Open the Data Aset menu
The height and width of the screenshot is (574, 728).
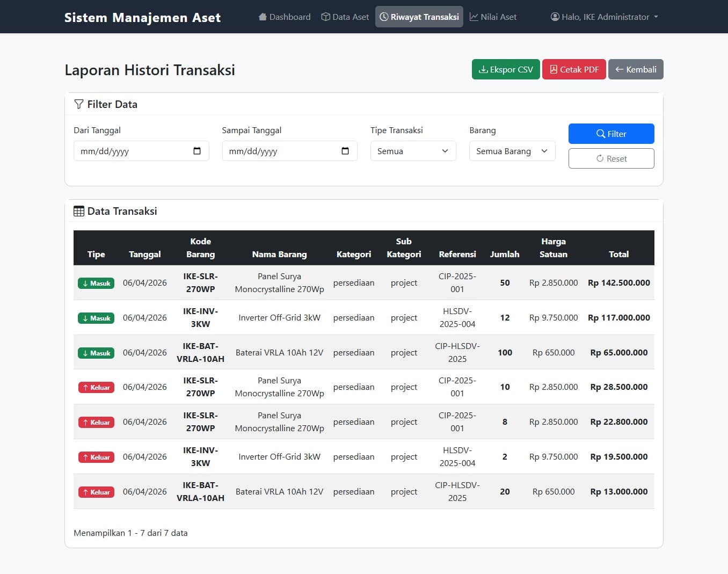point(345,17)
